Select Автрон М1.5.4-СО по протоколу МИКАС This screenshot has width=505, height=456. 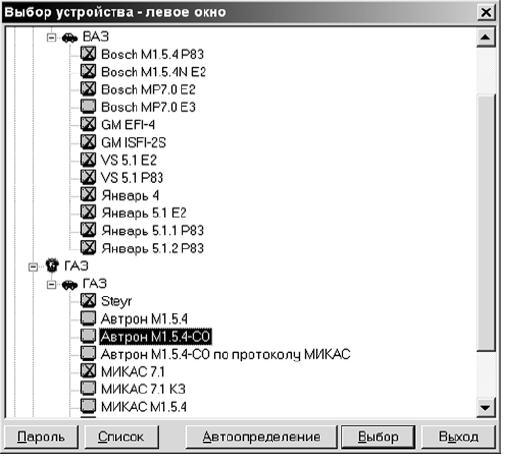225,354
